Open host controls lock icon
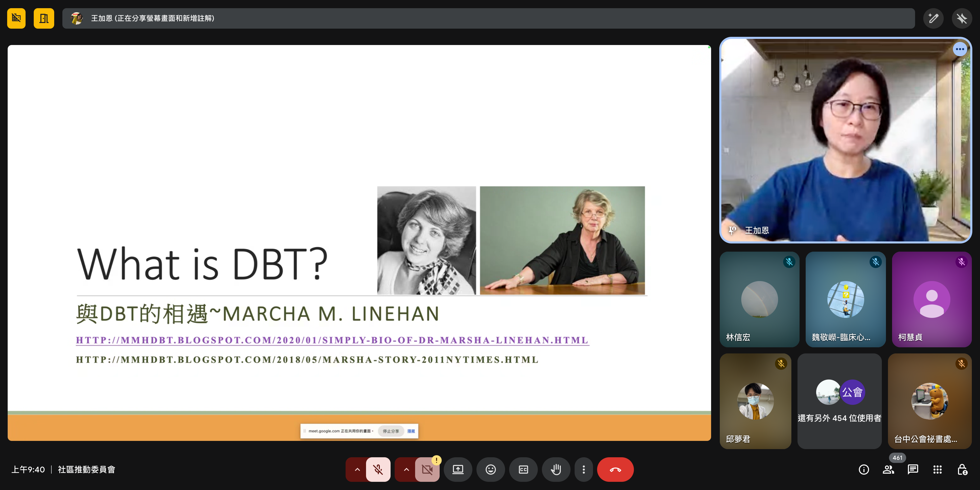980x490 pixels. pos(962,470)
